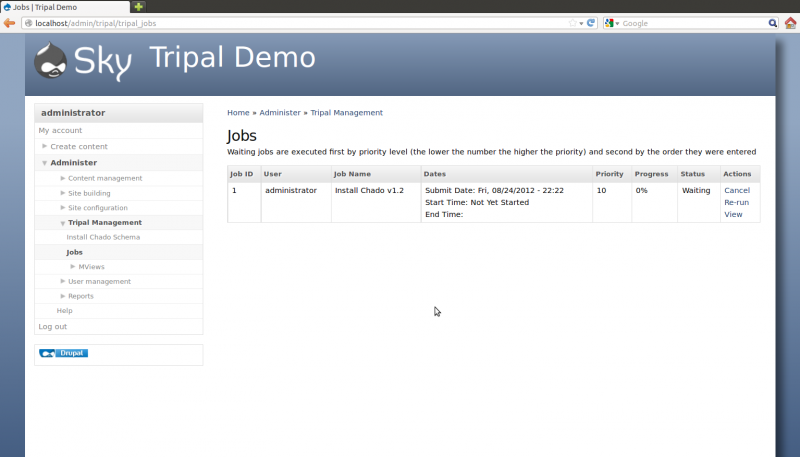
Task: Click the Tripal Demo site title
Action: [x=233, y=57]
